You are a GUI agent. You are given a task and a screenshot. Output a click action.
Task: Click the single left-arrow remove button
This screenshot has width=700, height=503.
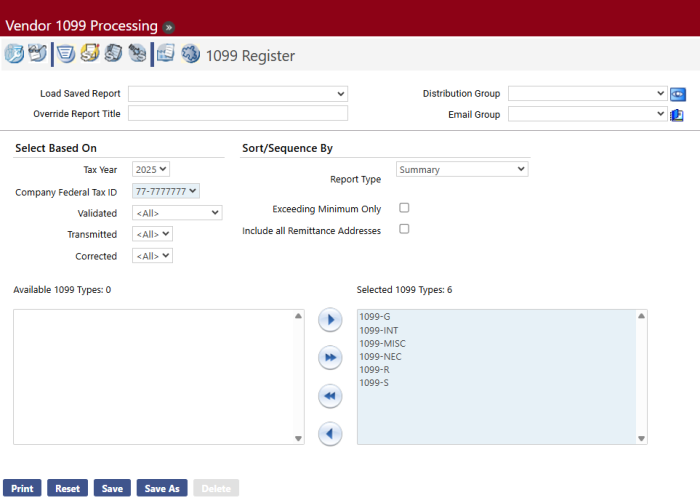[330, 434]
